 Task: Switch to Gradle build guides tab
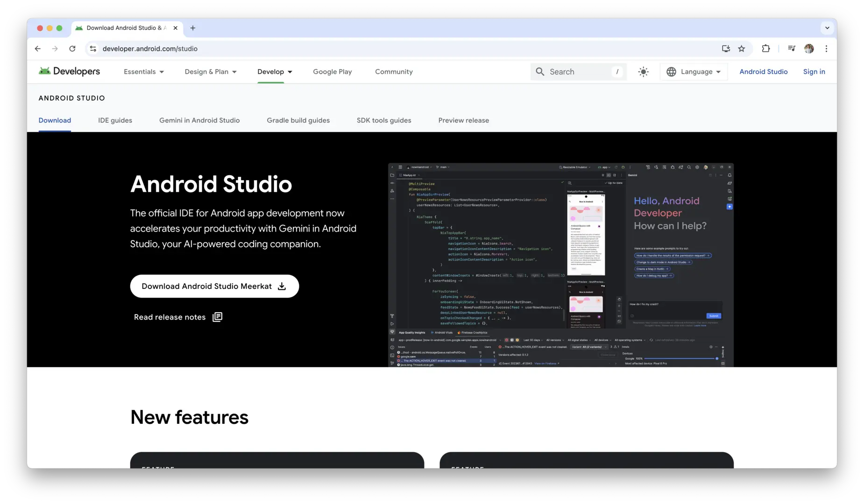pyautogui.click(x=298, y=120)
